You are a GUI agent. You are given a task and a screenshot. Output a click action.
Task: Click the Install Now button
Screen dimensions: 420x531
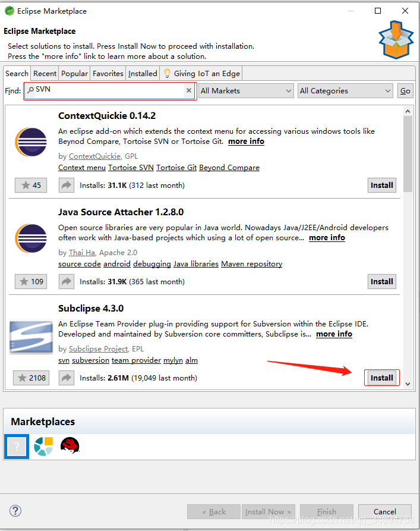(268, 511)
